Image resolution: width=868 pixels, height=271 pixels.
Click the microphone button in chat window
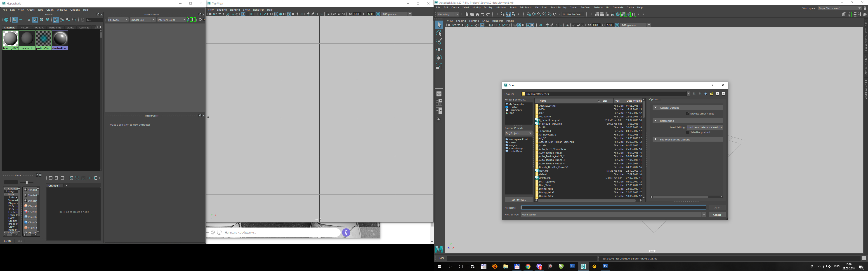click(346, 232)
